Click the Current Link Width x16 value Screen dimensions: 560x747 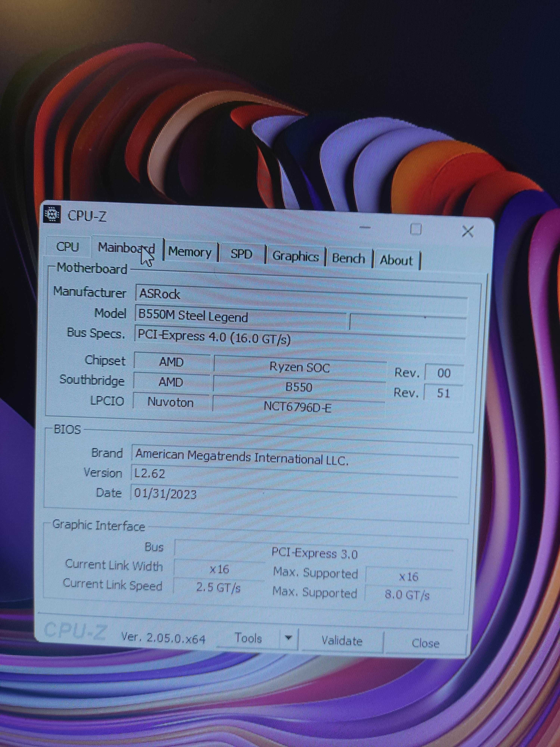[219, 569]
